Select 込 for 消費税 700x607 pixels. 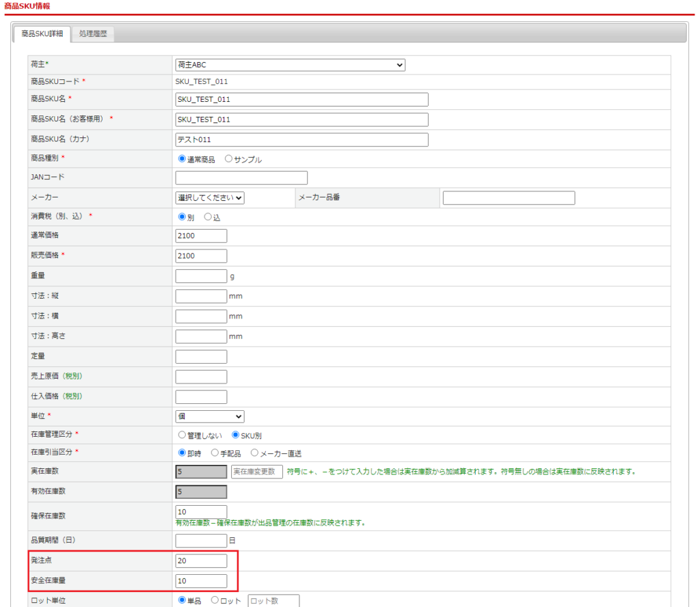208,217
